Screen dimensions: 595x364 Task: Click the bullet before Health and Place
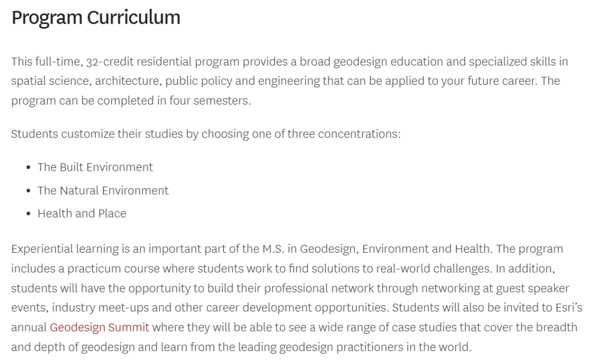28,214
